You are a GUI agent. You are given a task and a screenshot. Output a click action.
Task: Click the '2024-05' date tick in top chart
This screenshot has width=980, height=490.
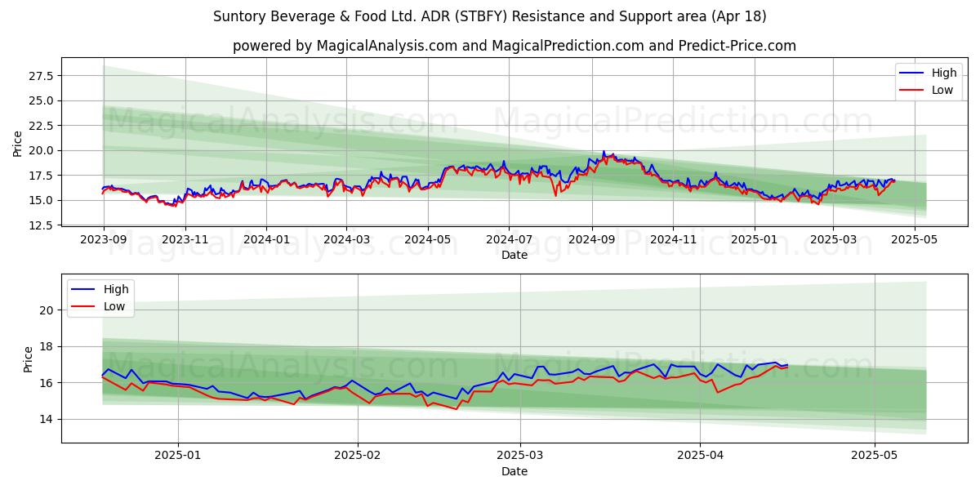pyautogui.click(x=428, y=241)
